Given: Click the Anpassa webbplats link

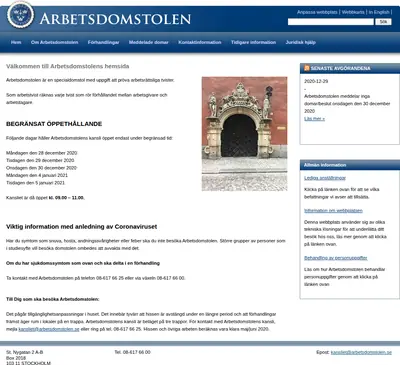Looking at the screenshot, I should point(317,12).
